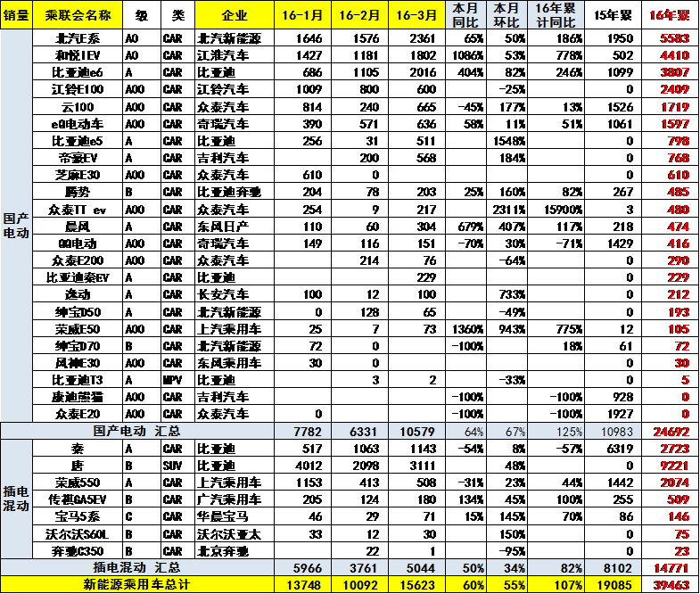Click the 15623 March total value
Screen dimensions: 700x594
pyautogui.click(x=417, y=585)
